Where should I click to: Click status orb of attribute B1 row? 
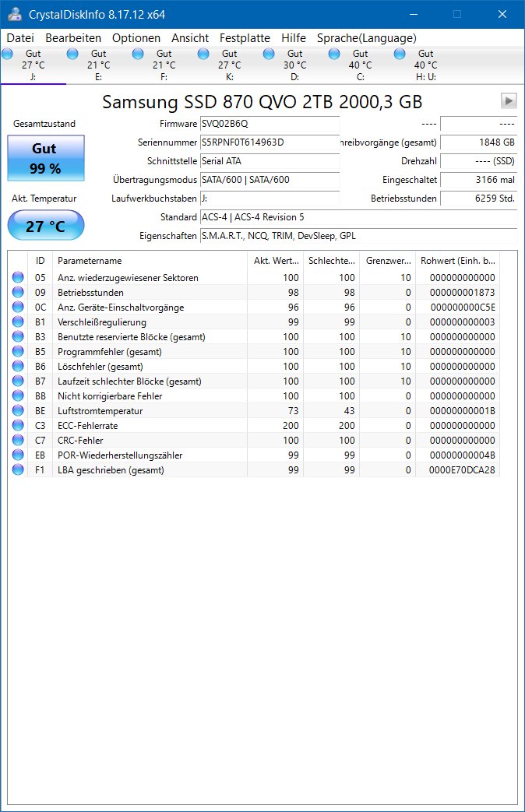[x=18, y=322]
